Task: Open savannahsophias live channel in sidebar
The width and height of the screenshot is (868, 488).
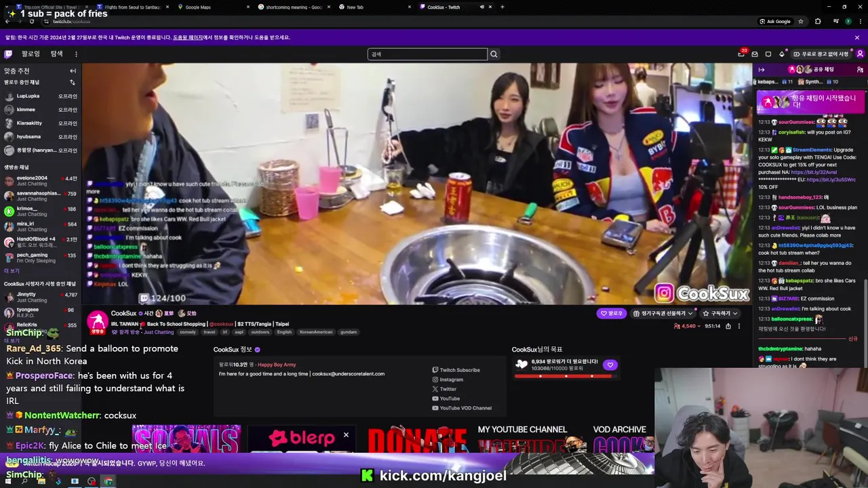Action: pyautogui.click(x=41, y=196)
